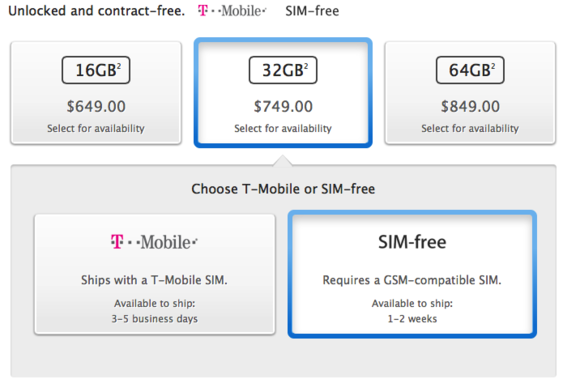Click the $649.00 price text

click(96, 107)
